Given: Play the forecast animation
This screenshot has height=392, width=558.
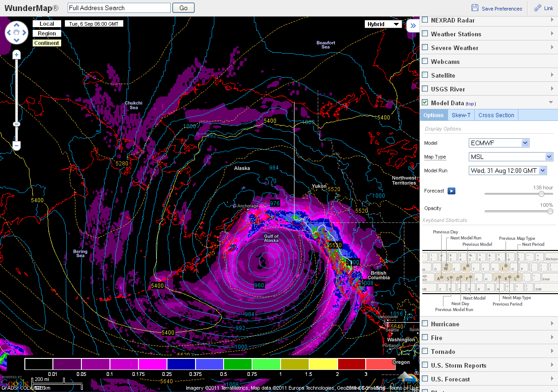Looking at the screenshot, I should point(451,191).
